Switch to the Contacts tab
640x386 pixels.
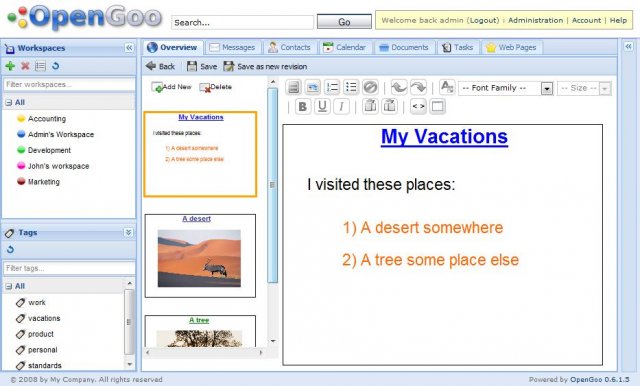click(x=289, y=47)
